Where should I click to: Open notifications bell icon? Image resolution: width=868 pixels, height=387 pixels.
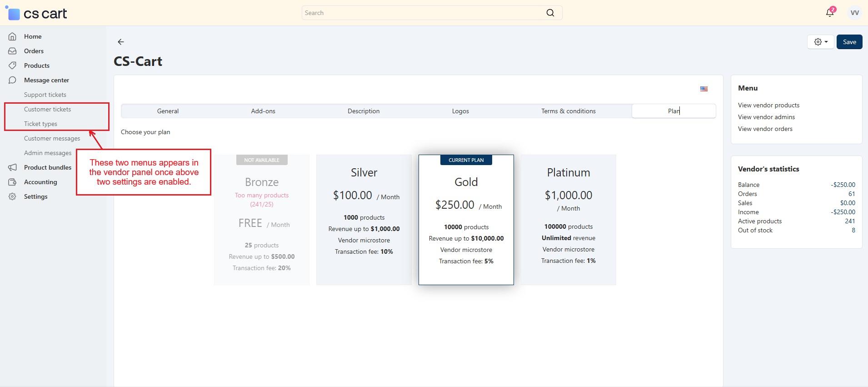point(829,13)
